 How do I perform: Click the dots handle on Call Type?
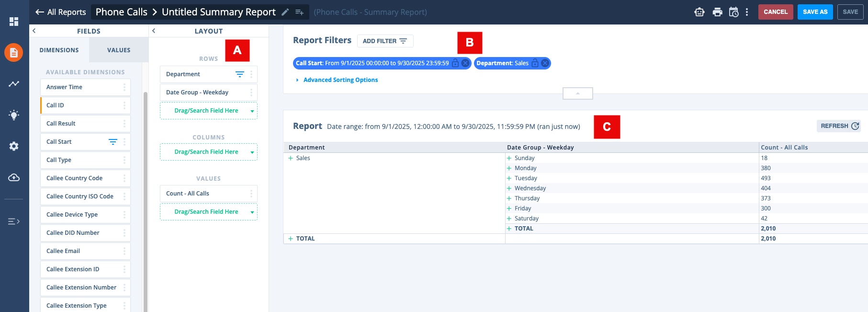point(124,160)
